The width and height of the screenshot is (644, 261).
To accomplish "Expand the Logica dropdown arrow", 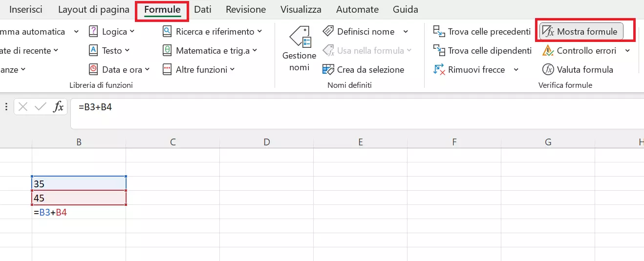I will click(132, 32).
